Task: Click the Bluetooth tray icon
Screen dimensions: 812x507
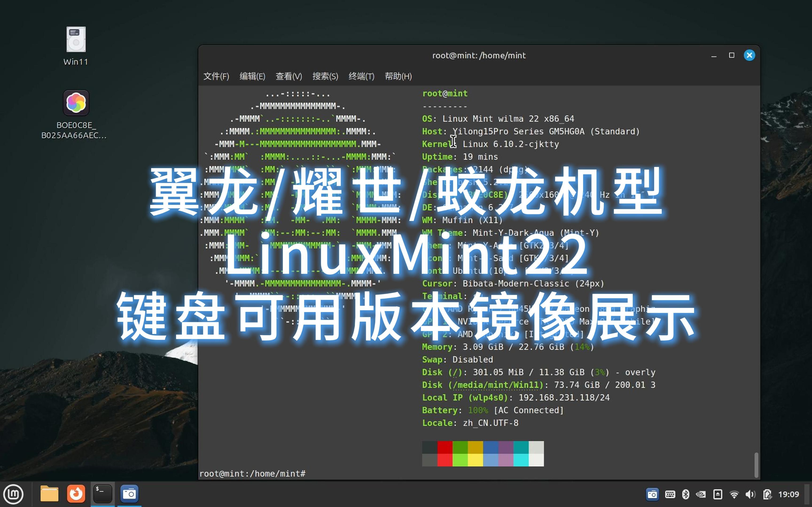Action: coord(686,494)
